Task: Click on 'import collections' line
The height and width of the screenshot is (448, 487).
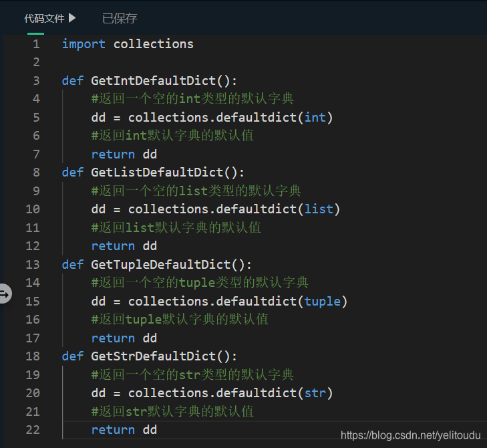Action: 128,44
